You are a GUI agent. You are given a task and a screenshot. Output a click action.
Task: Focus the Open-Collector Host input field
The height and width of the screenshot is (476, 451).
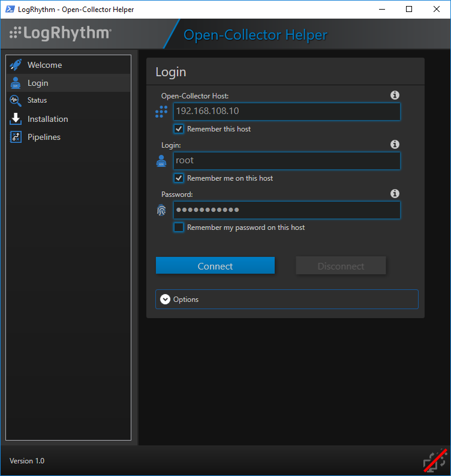(287, 112)
